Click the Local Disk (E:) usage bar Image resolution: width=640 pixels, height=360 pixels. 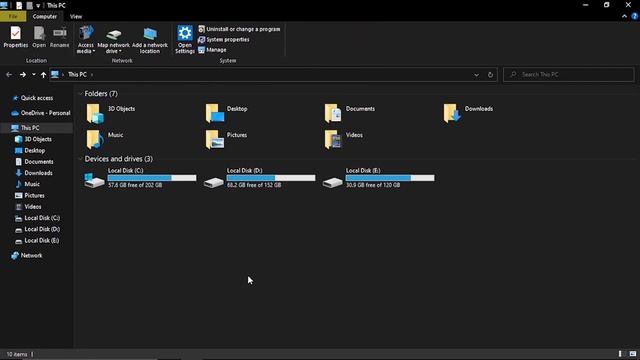390,178
